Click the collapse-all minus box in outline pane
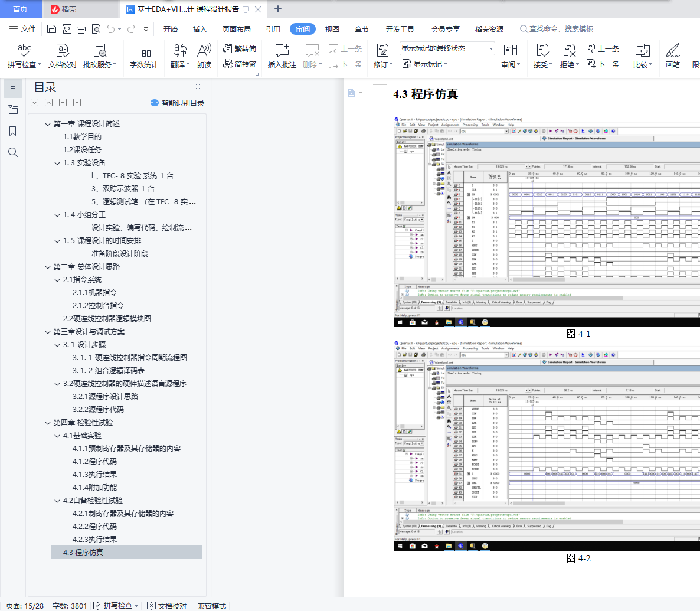700x611 pixels. click(x=77, y=102)
